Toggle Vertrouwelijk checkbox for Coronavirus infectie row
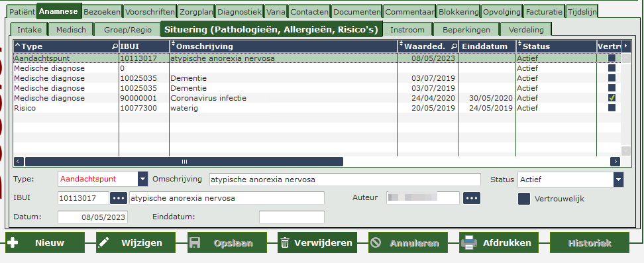This screenshot has height=263, width=644. tap(612, 98)
